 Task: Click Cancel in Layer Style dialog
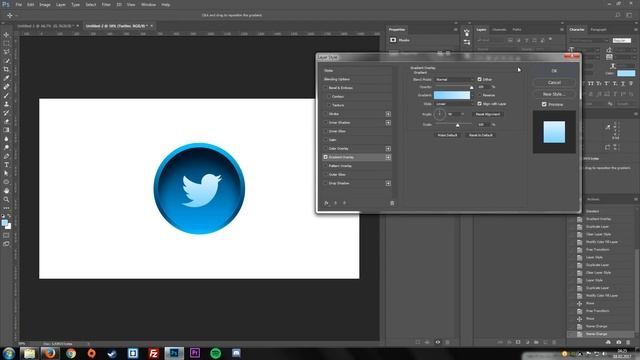(554, 82)
